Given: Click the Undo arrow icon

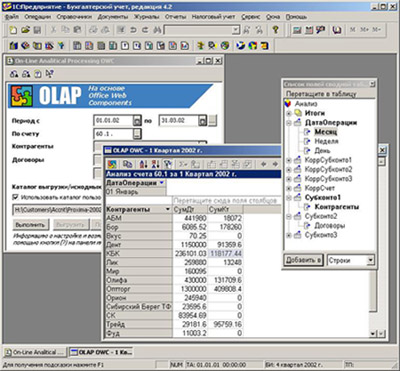Looking at the screenshot, I should (133, 30).
